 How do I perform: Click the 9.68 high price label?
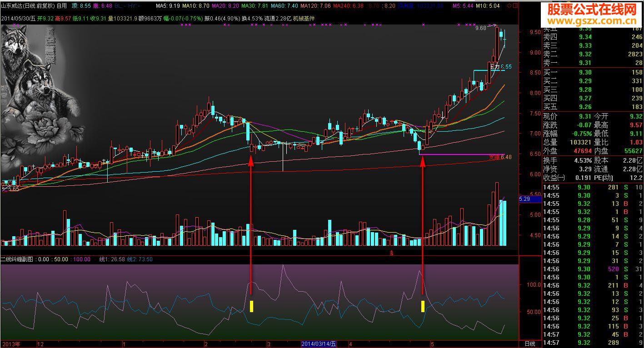pyautogui.click(x=481, y=29)
